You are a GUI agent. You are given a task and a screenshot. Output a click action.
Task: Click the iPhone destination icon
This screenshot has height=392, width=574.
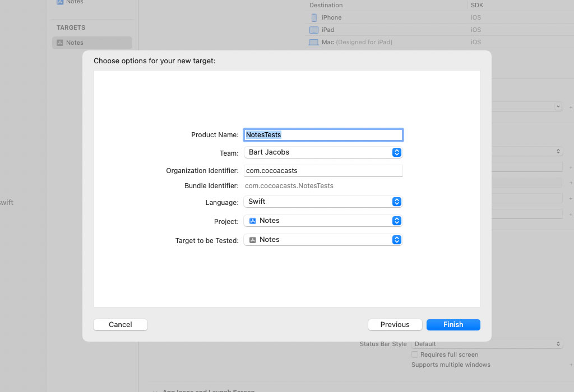314,18
